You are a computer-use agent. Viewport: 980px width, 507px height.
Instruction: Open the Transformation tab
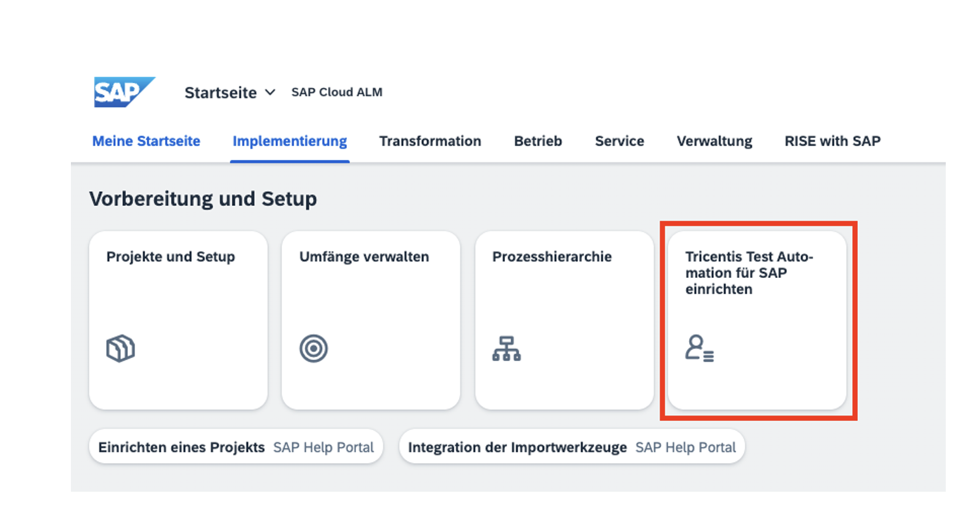430,141
